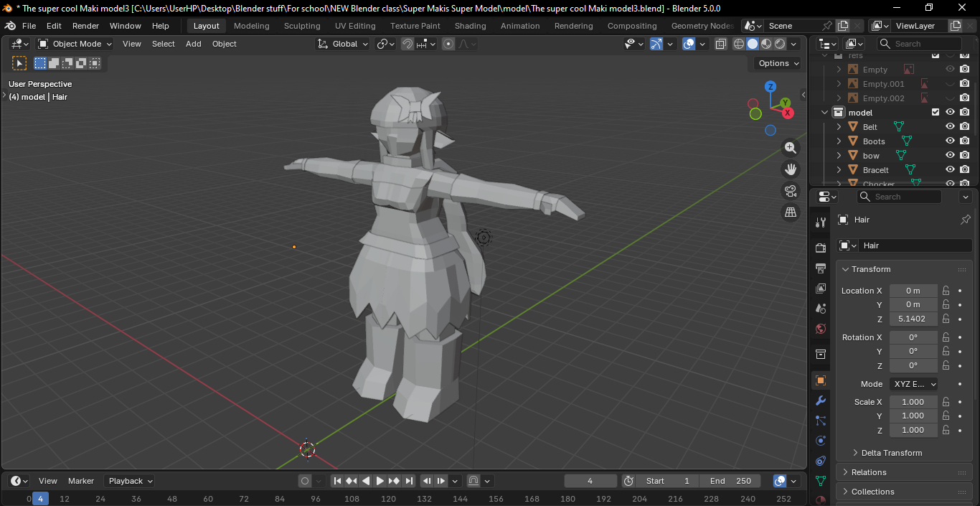The width and height of the screenshot is (980, 506).
Task: Jump to the end frame in timeline
Action: pyautogui.click(x=409, y=481)
